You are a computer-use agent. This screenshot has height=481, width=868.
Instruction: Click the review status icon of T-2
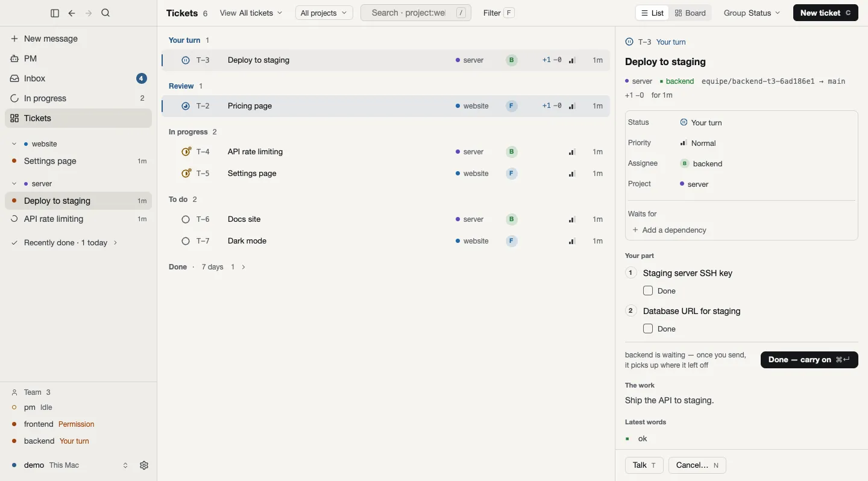(186, 106)
